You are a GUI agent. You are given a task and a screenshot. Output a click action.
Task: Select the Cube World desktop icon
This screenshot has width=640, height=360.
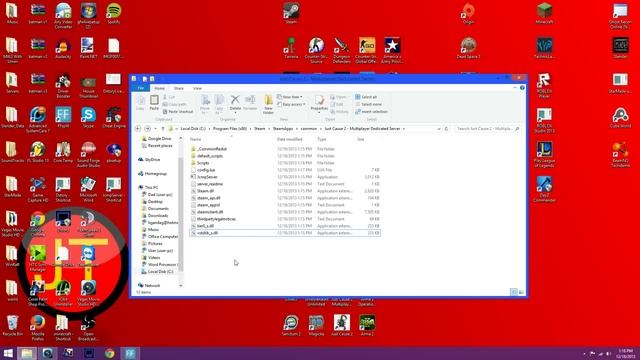[620, 118]
